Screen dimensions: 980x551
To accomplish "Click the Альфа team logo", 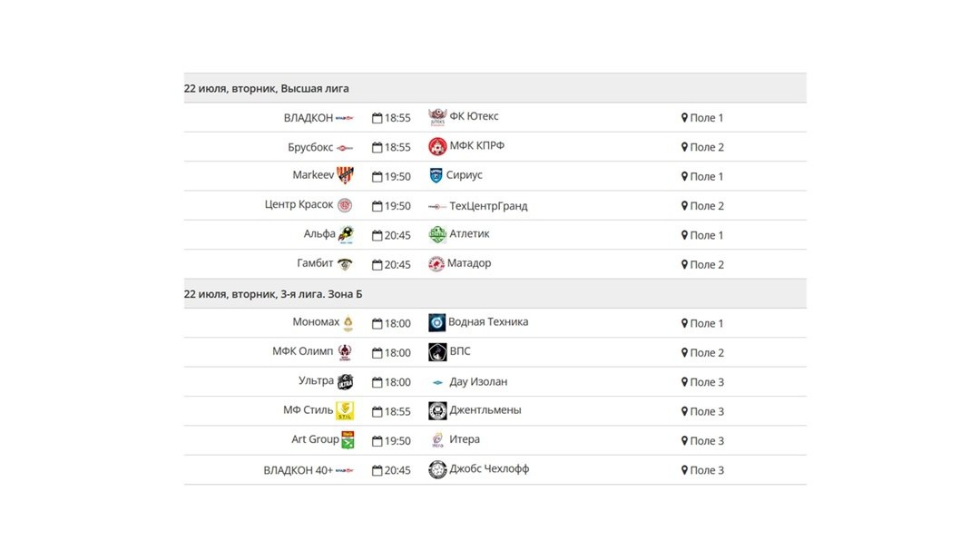I will (x=346, y=234).
